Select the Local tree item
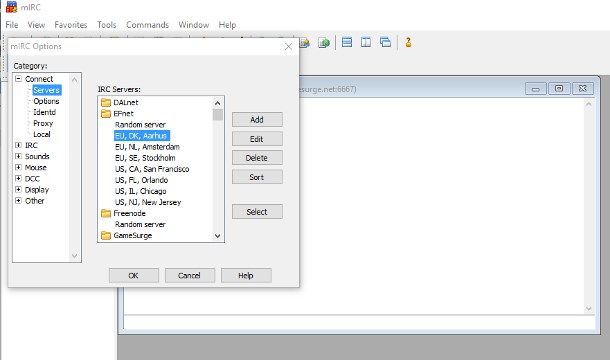Viewport: 610px width, 360px height. tap(42, 134)
